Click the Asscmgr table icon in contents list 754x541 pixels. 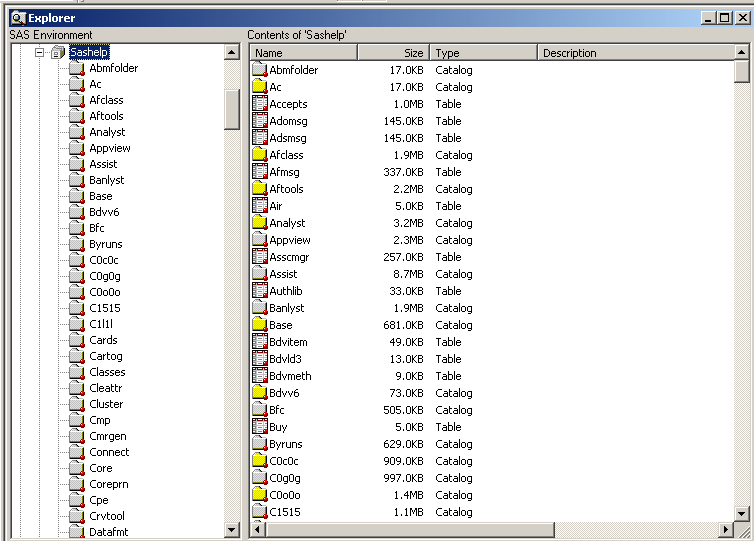click(260, 257)
